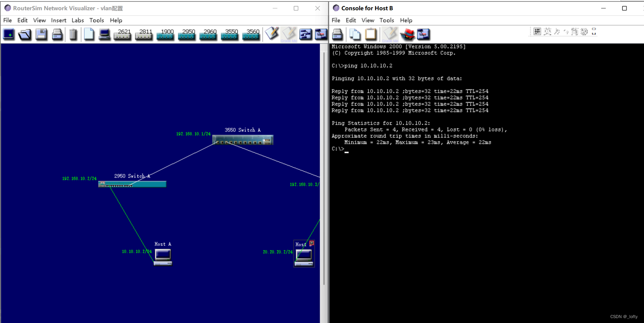Click the red hat spy icon
Image resolution: width=644 pixels, height=323 pixels.
(x=408, y=34)
